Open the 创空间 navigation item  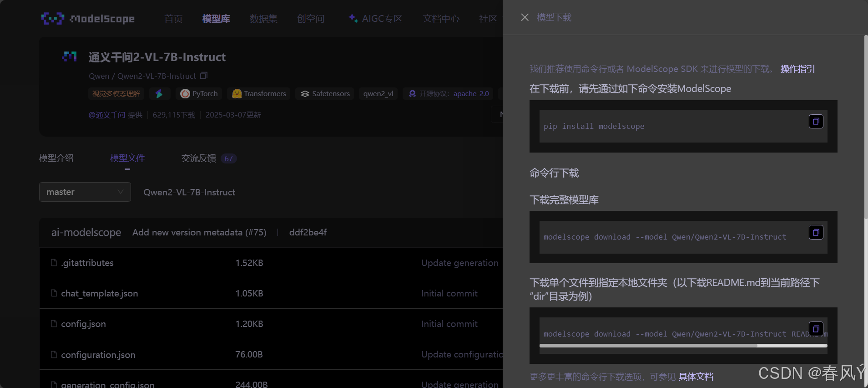pos(311,19)
